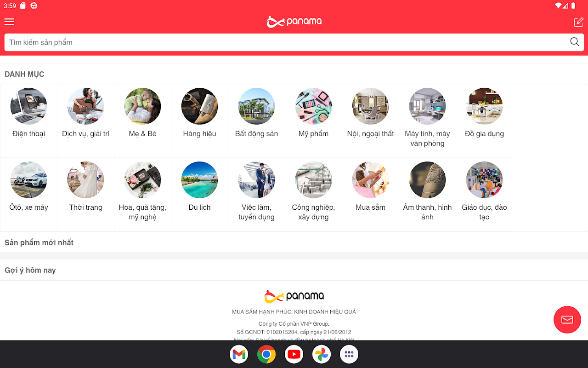The image size is (588, 368).
Task: Select the Mua sắm label
Action: click(x=370, y=207)
